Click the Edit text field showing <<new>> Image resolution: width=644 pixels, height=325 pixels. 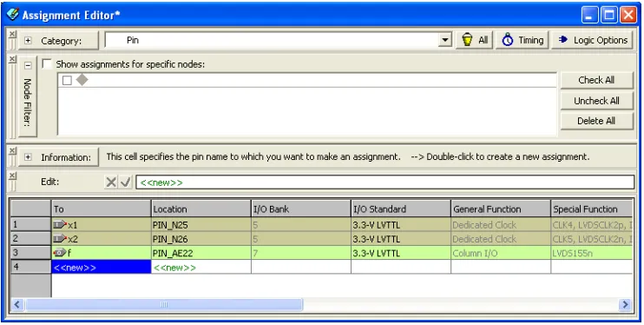pos(385,182)
